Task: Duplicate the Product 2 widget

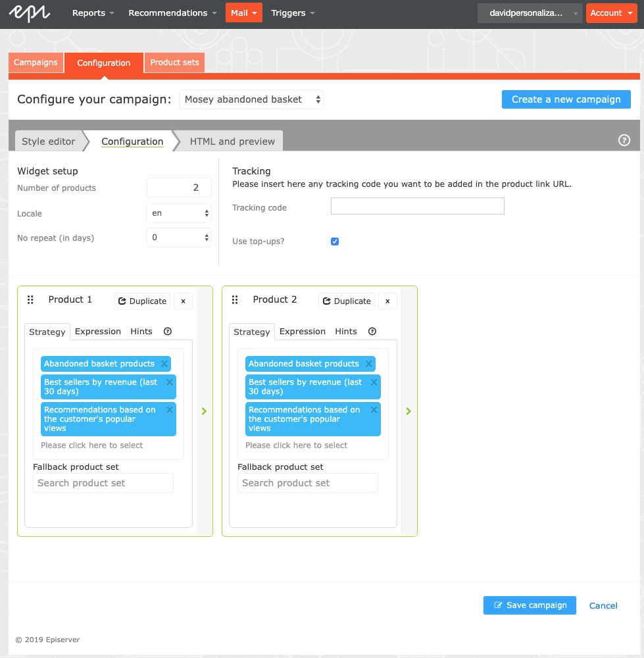Action: click(347, 301)
